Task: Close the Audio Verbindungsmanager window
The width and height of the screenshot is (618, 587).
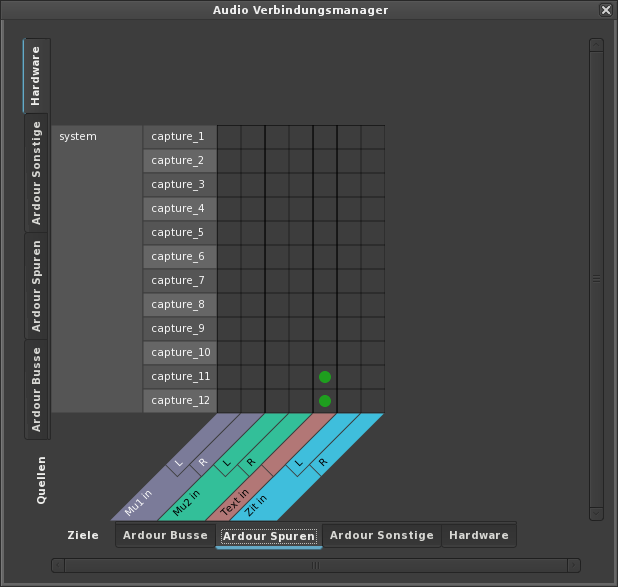Action: click(606, 9)
